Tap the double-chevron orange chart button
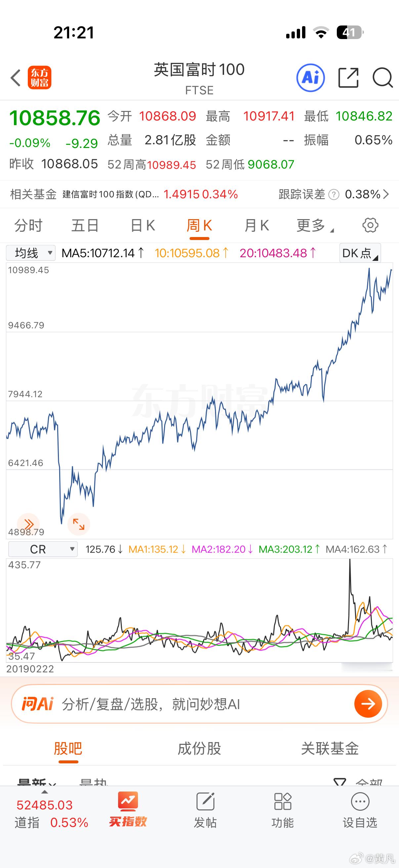Viewport: 399px width, 868px height. [x=28, y=524]
